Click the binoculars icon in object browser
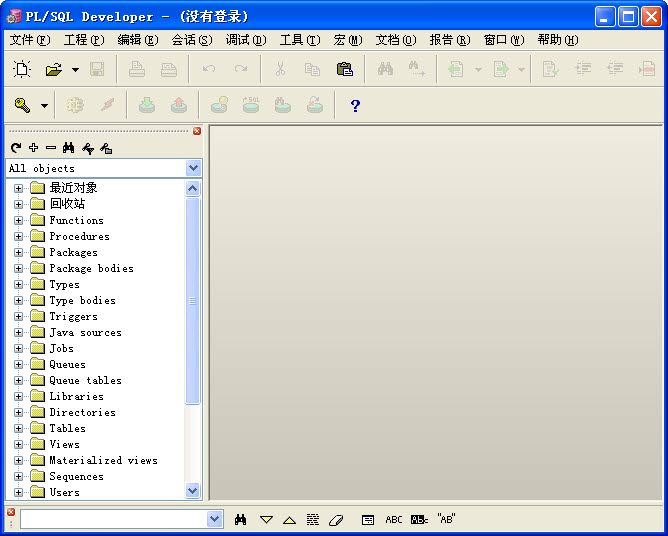 click(69, 148)
